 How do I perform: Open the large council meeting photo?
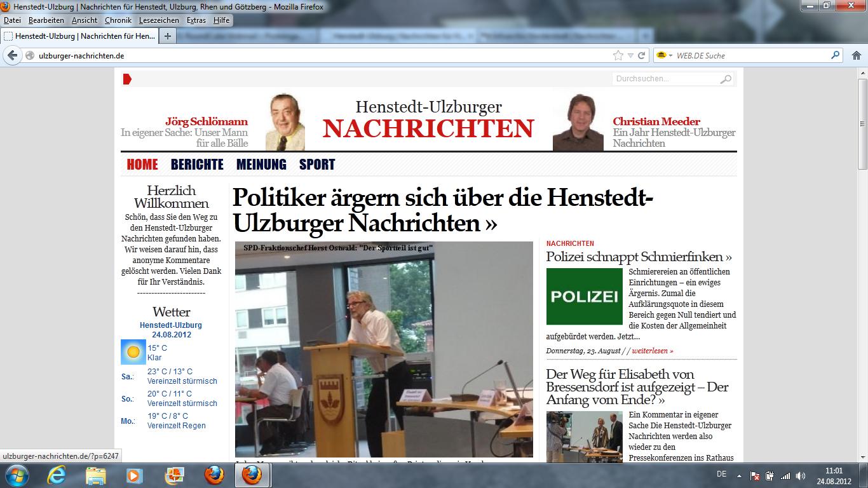click(x=384, y=349)
